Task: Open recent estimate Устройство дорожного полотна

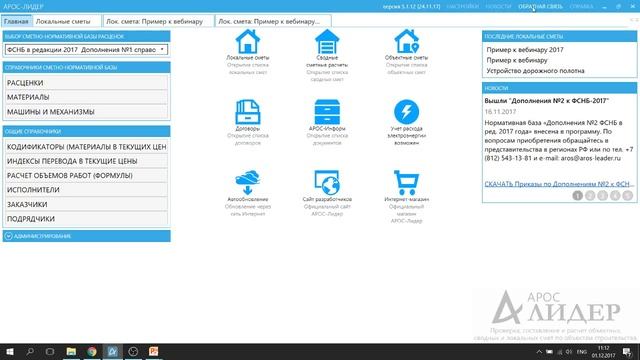Action: click(x=535, y=71)
